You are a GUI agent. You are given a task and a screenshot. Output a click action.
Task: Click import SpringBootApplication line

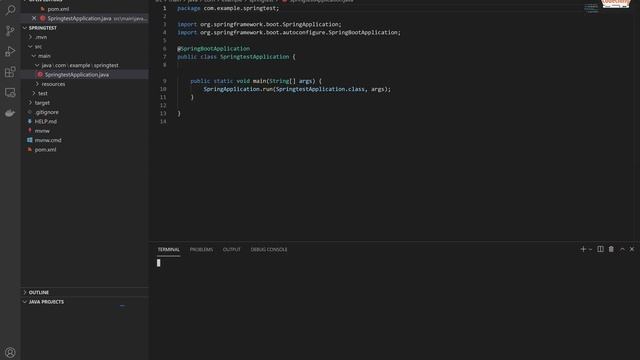[x=289, y=32]
